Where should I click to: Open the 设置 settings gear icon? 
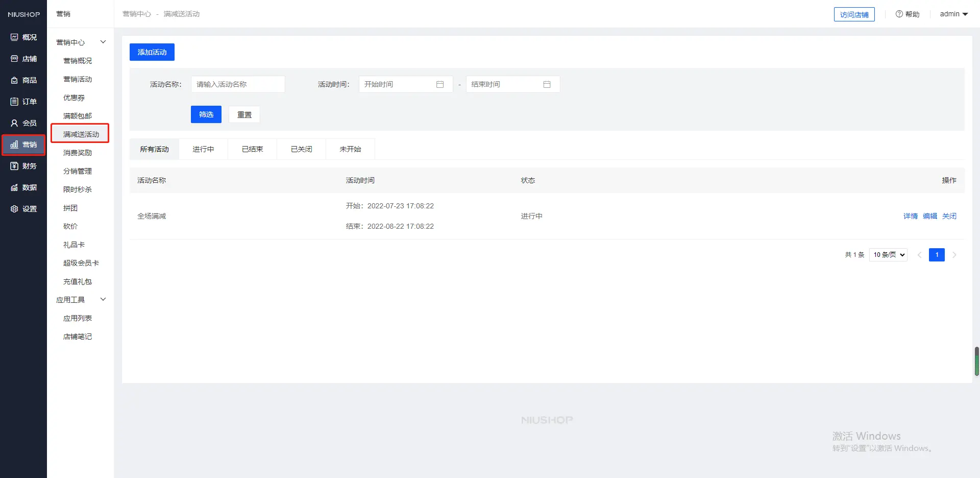(14, 209)
